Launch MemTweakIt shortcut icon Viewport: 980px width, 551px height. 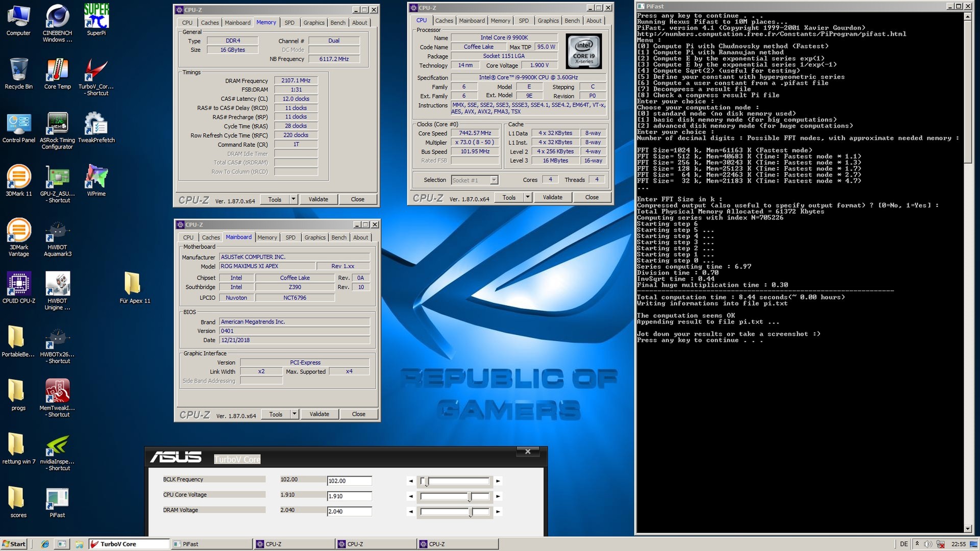pyautogui.click(x=57, y=398)
